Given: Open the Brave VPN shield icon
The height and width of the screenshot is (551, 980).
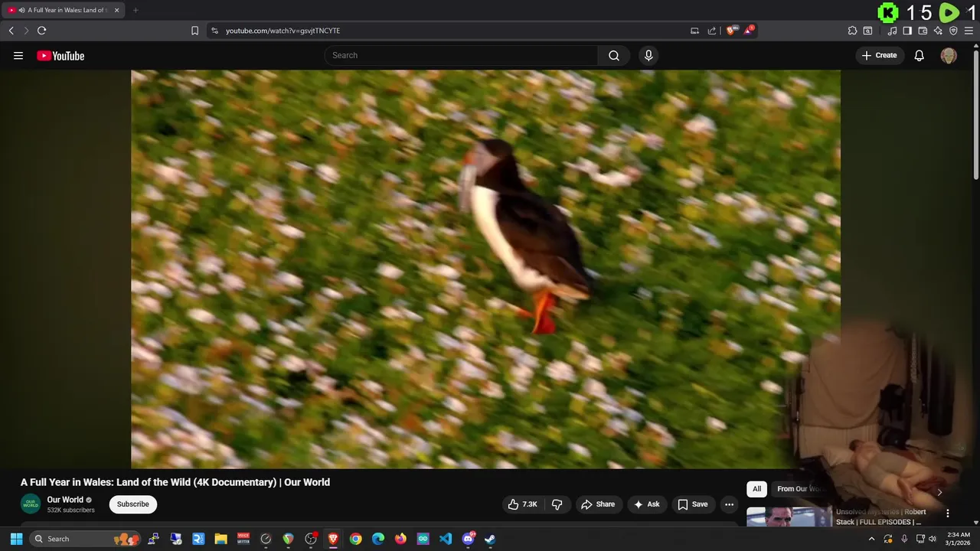Looking at the screenshot, I should (x=953, y=31).
